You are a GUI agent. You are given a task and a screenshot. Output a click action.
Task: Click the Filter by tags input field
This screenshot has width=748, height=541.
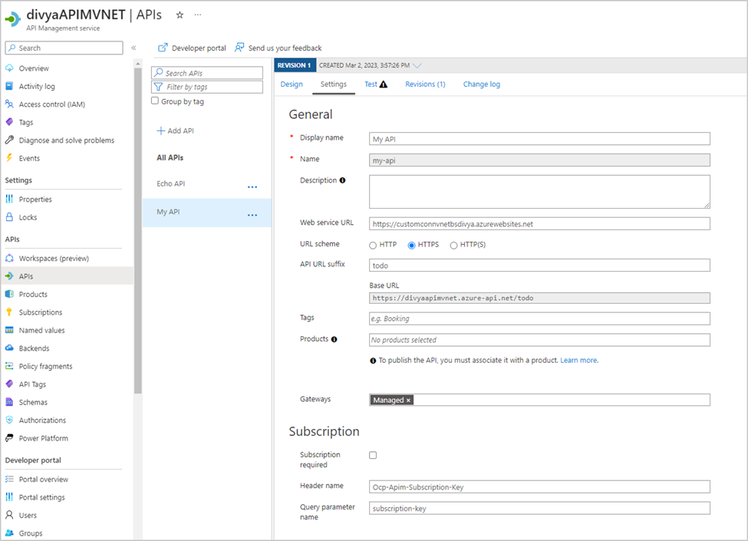(x=207, y=87)
